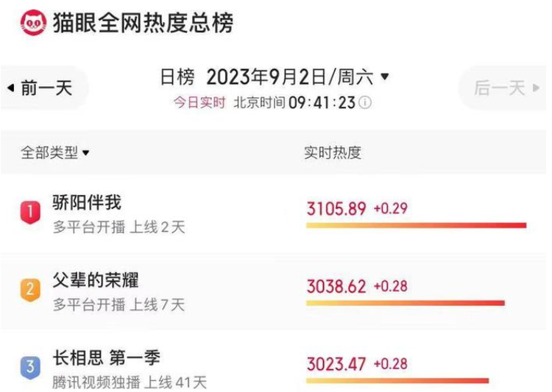Select the 2023年9月2日 date picker
552x392 pixels.
coord(289,76)
